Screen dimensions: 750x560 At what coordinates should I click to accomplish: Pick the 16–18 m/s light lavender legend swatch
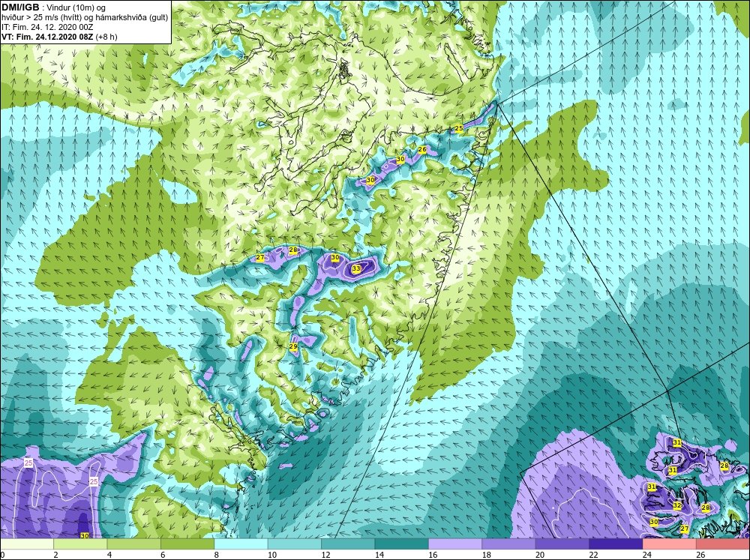coord(455,544)
